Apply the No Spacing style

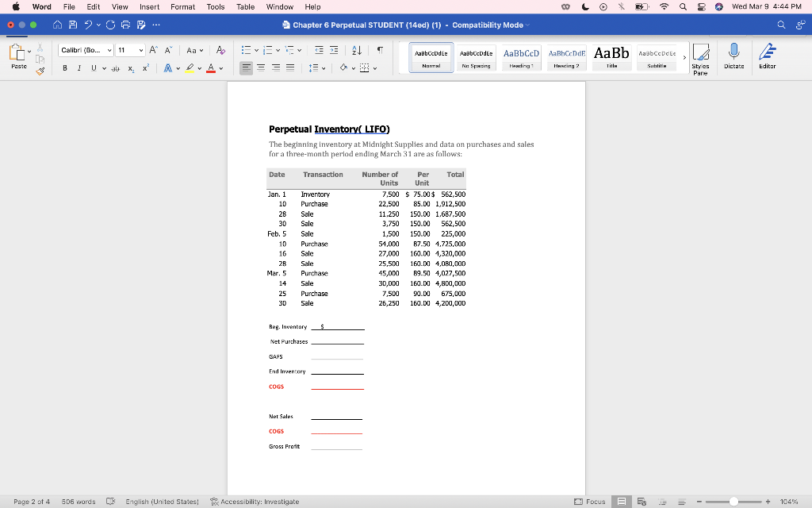click(476, 57)
